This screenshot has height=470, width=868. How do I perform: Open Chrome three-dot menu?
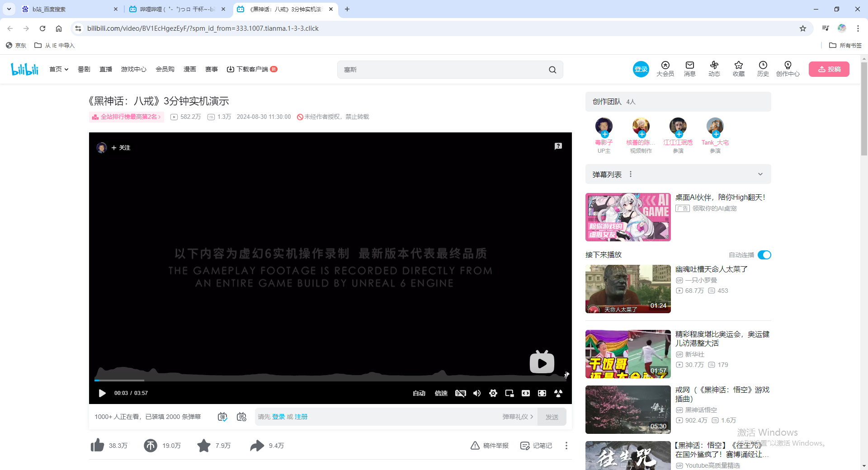[x=858, y=28]
